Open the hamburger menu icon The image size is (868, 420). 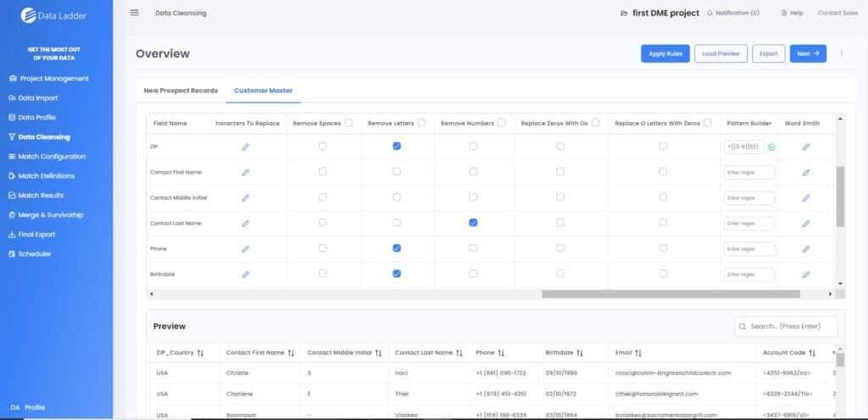point(134,13)
